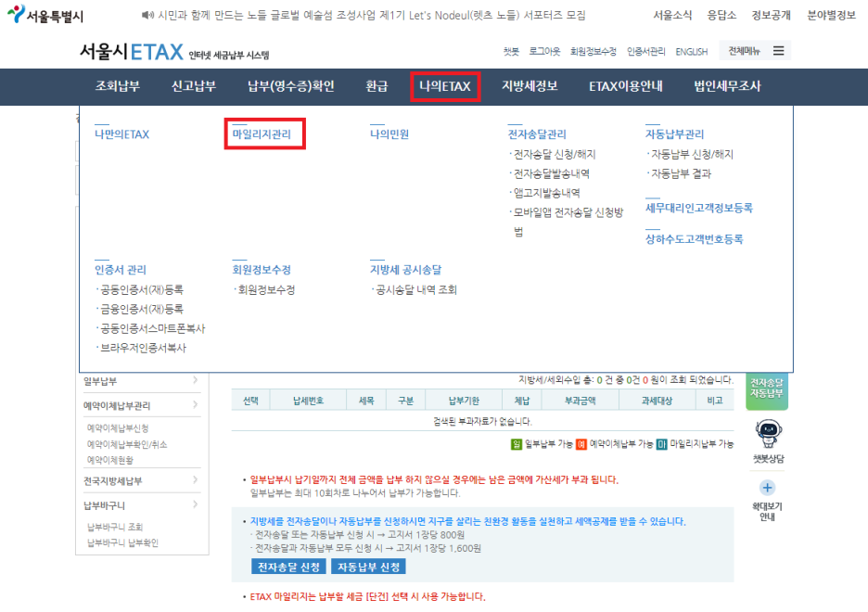Click the plus magnify guide icon
868x612 pixels.
pos(767,488)
